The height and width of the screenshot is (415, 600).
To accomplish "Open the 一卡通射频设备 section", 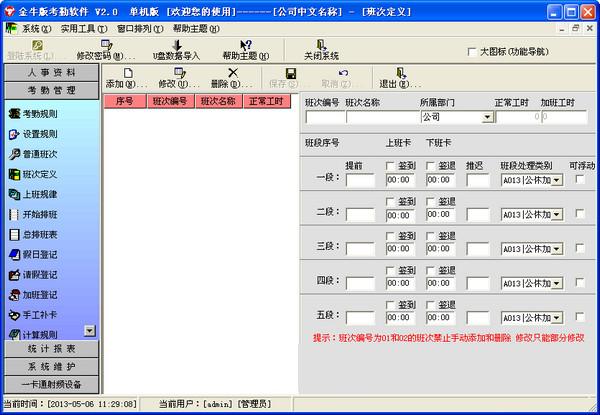I will click(52, 384).
